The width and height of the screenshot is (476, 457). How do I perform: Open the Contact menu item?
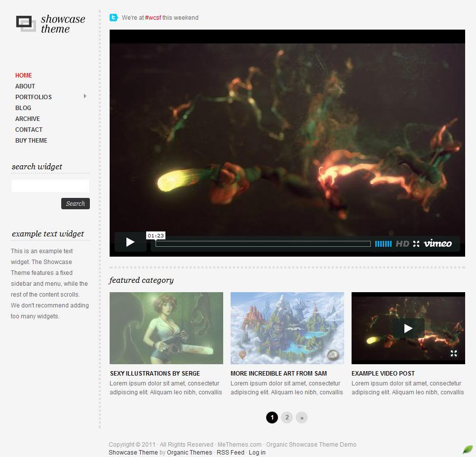point(29,130)
